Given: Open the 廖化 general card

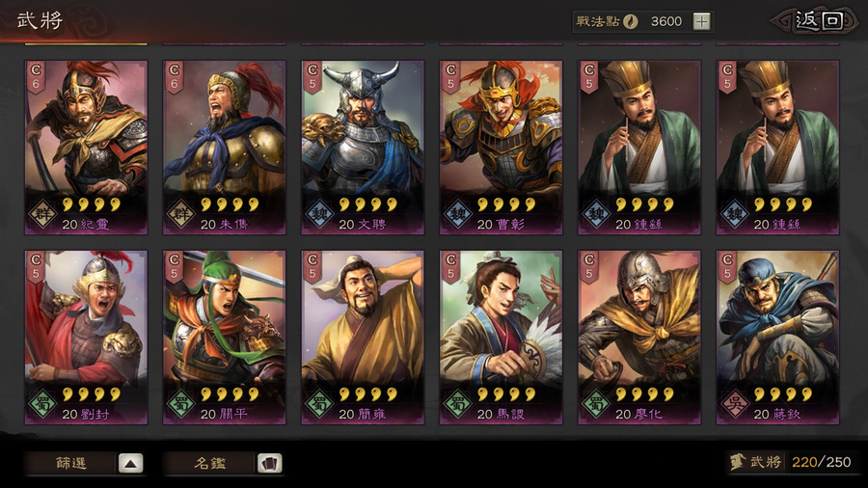Looking at the screenshot, I should point(639,338).
